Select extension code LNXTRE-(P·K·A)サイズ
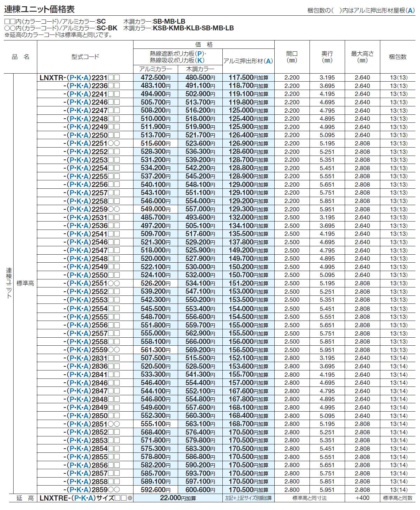This screenshot has height=510, width=420. [86, 498]
